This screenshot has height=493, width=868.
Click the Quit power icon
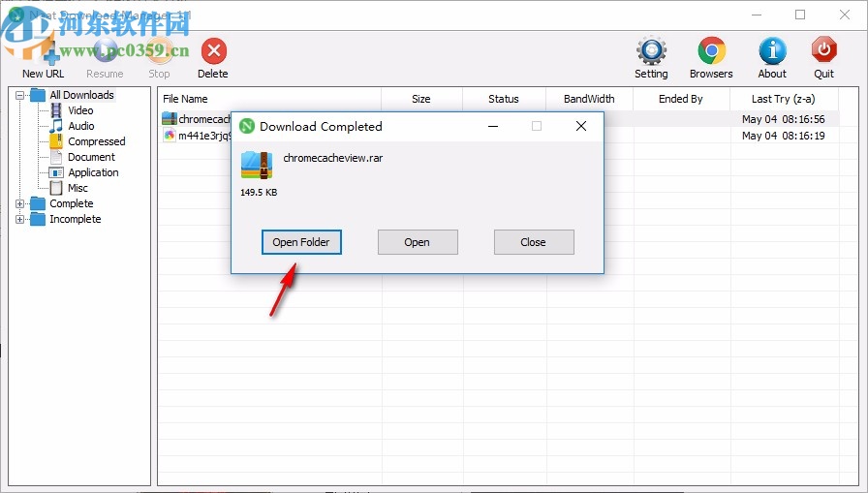pos(823,51)
